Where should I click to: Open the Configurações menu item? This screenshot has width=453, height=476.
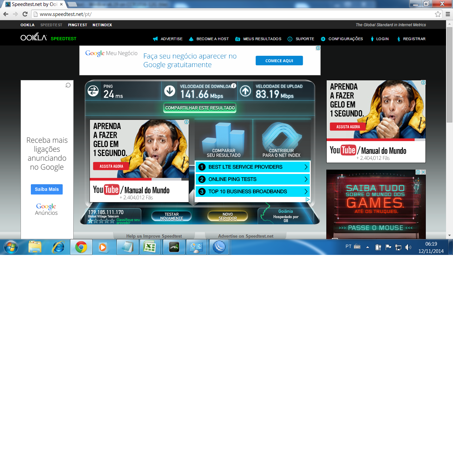point(342,39)
